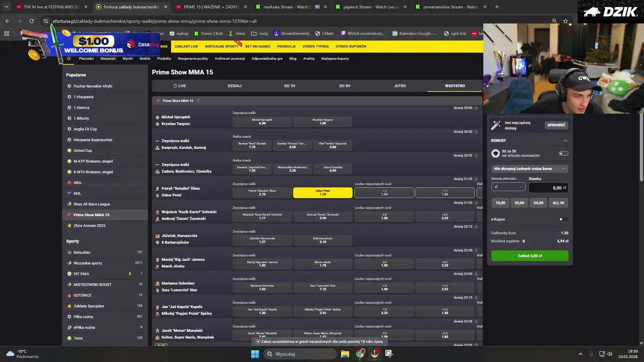Toggle the e-Kupon switch

pos(563,219)
